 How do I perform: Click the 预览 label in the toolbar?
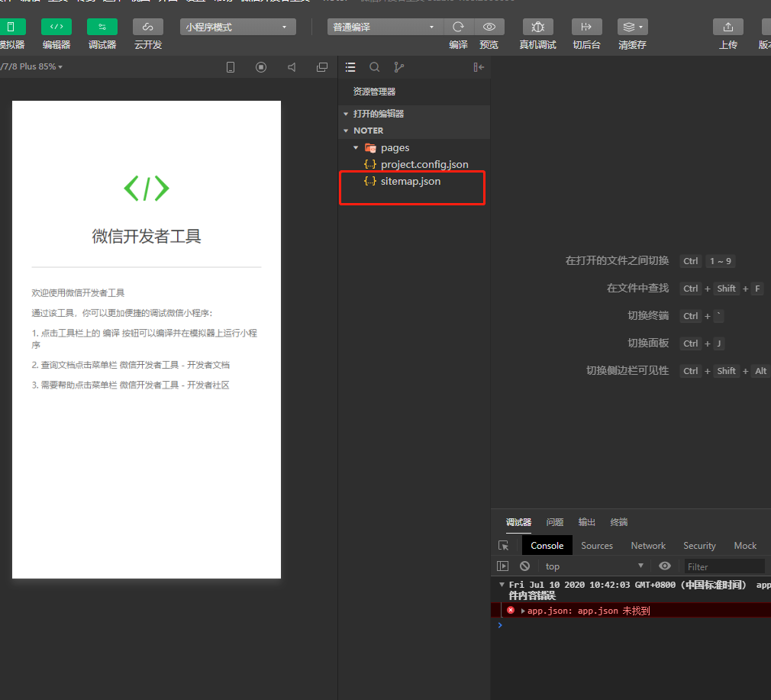pyautogui.click(x=489, y=45)
